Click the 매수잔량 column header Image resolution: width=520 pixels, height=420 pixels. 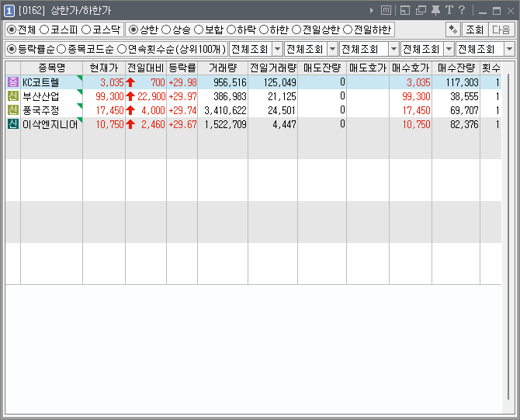[456, 68]
